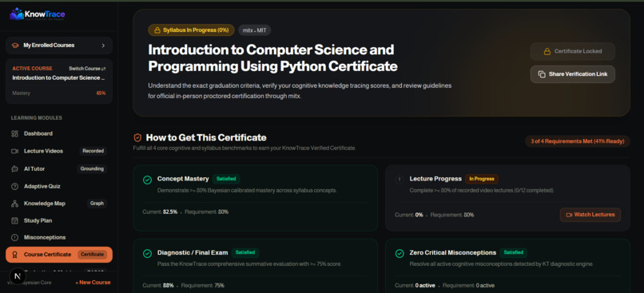
Task: Click the Zero Critical Misconceptions green checkmark
Action: tap(400, 254)
